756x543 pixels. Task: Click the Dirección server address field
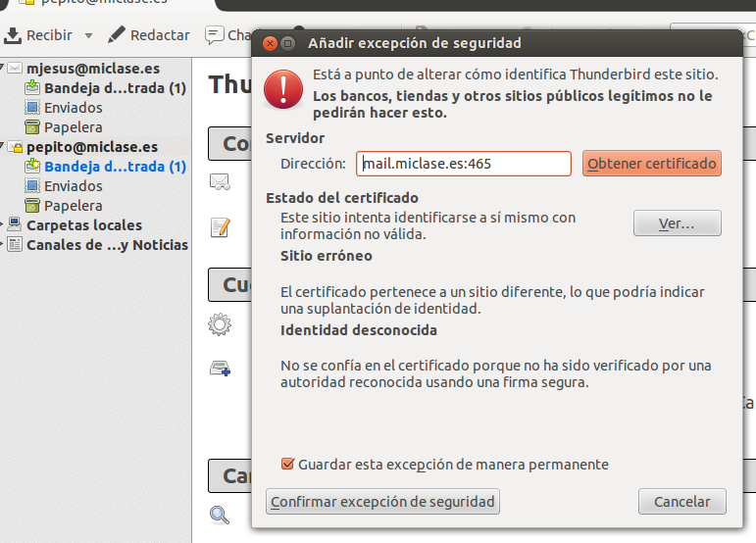coord(464,164)
